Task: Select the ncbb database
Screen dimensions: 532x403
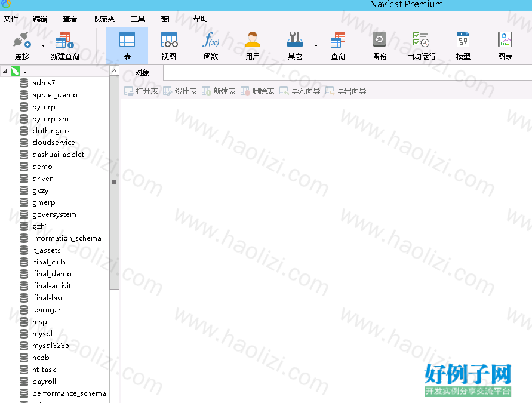Action: [41, 358]
